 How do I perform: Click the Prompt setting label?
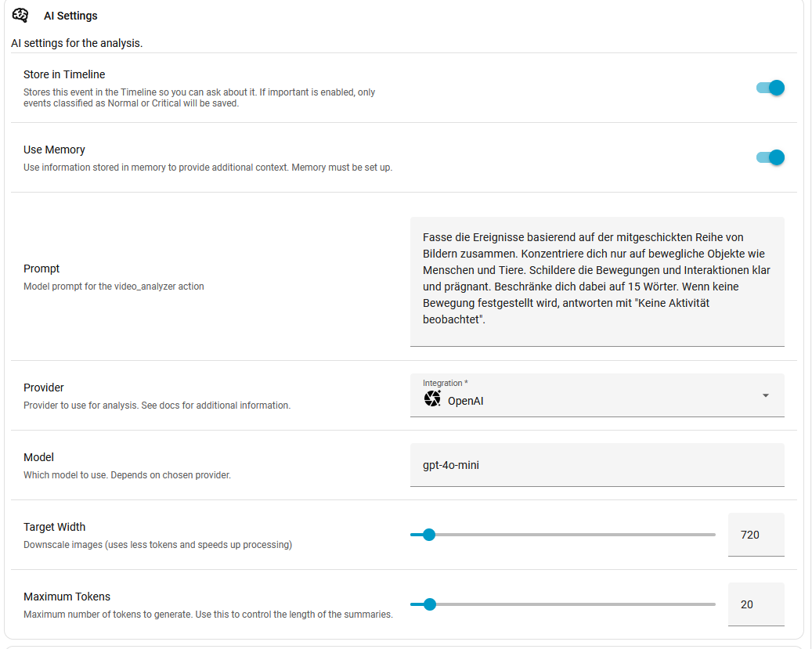42,269
